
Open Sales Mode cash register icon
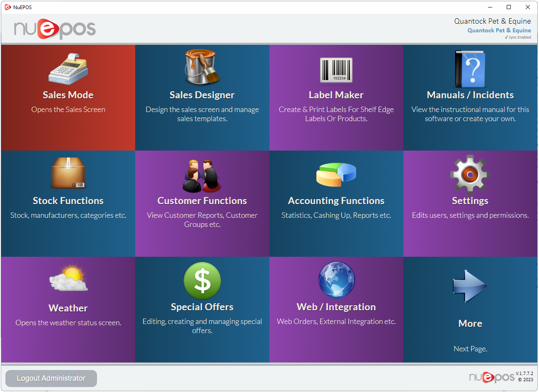[68, 69]
